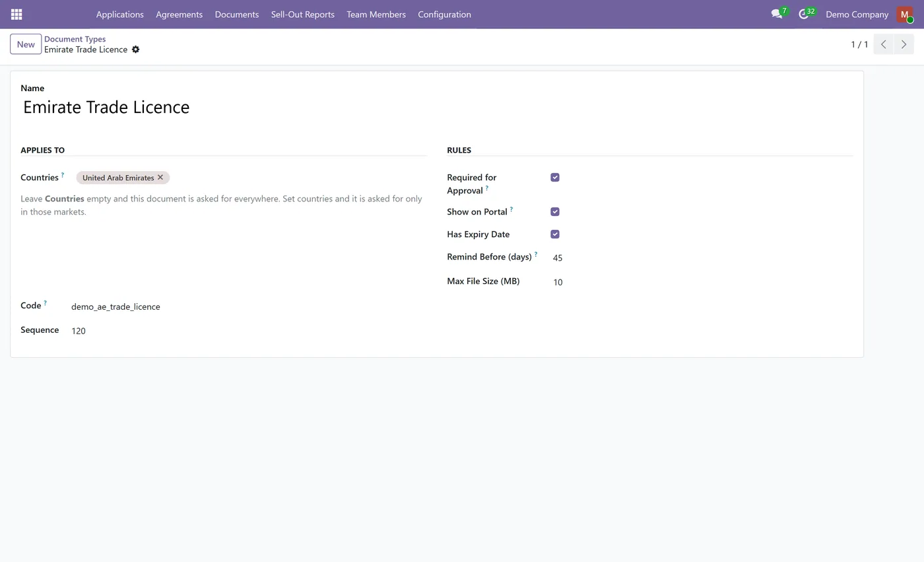The height and width of the screenshot is (562, 924).
Task: Click the 1 / 1 pager counter
Action: [x=859, y=44]
